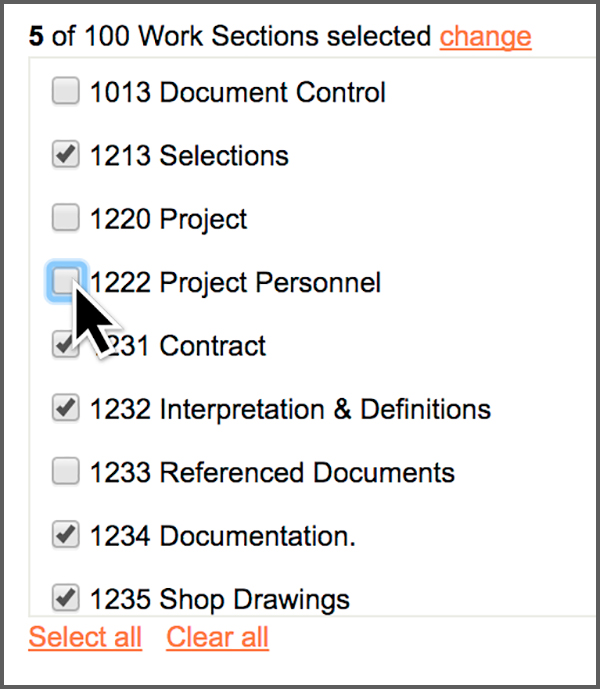Viewport: 600px width, 689px height.
Task: Enable the 1220 Project checkbox
Action: (65, 217)
